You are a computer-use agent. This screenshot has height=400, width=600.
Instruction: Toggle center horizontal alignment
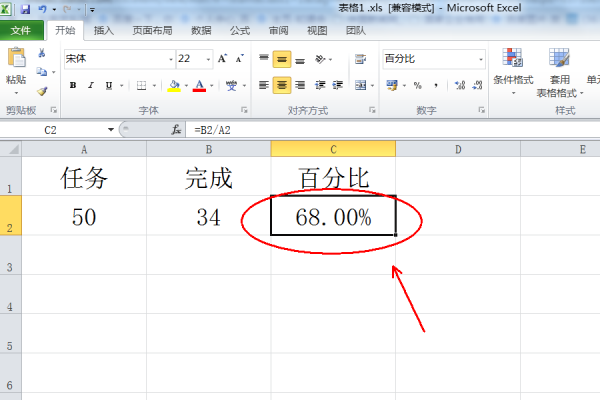(x=282, y=85)
